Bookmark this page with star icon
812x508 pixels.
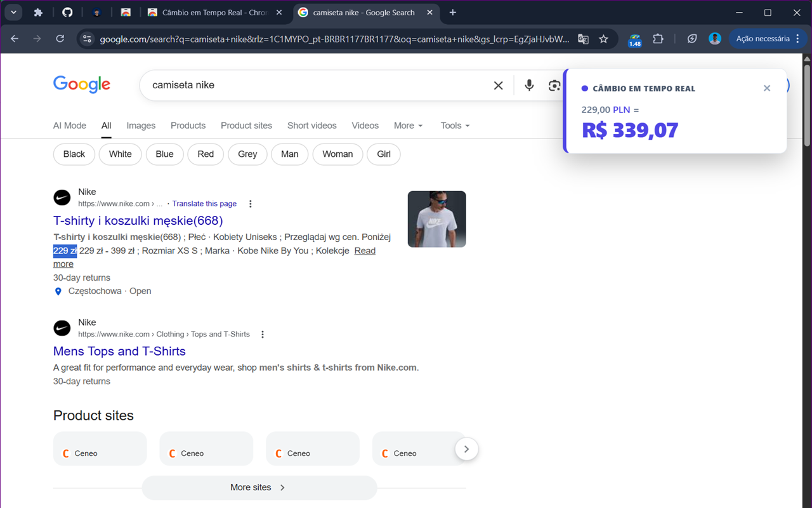[603, 39]
